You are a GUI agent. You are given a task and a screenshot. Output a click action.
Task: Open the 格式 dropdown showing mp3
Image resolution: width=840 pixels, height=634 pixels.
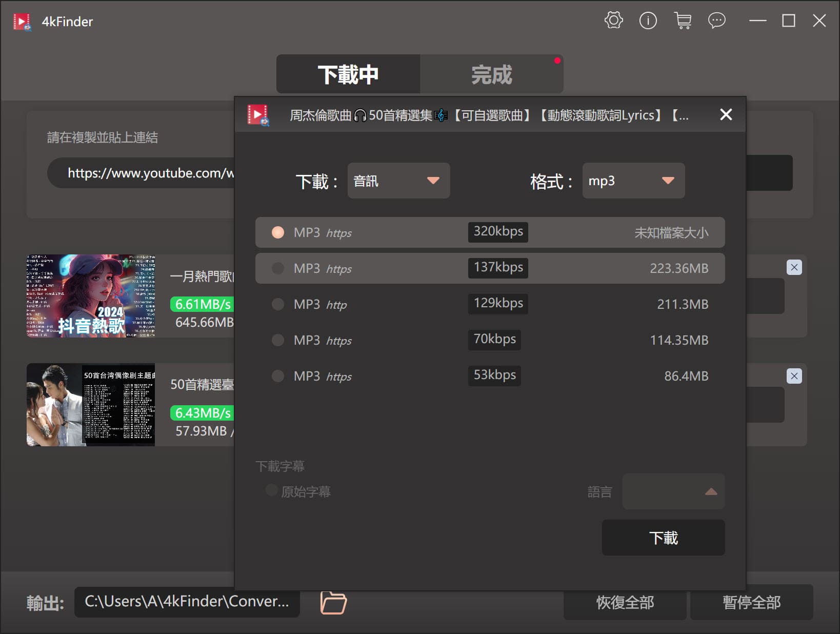(633, 181)
